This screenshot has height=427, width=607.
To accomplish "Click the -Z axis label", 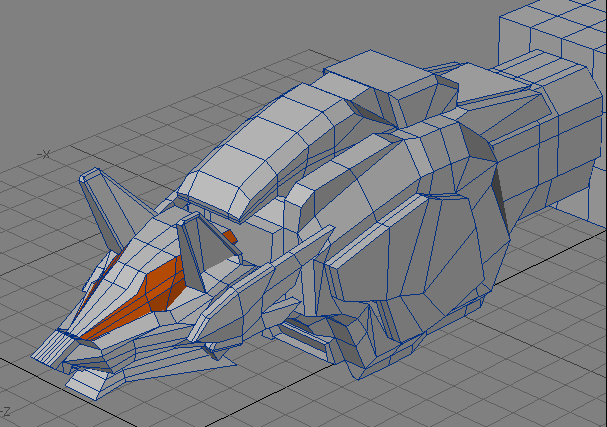I will 6,412.
